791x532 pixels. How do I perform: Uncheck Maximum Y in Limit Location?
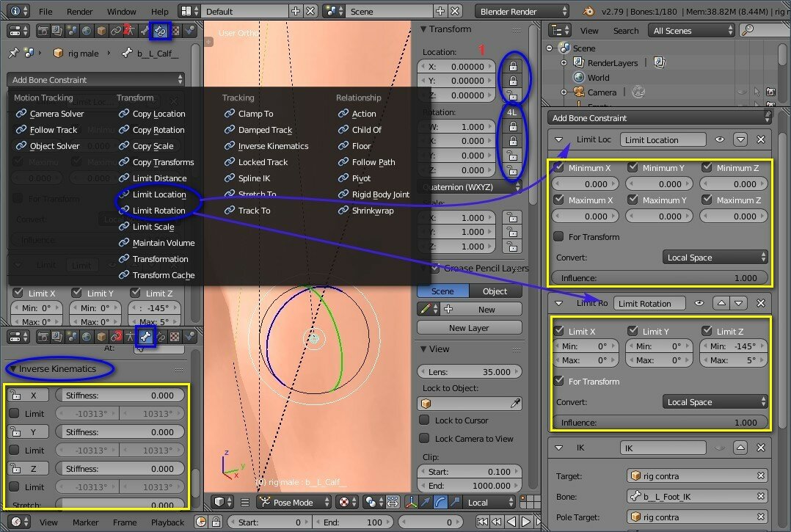coord(633,200)
